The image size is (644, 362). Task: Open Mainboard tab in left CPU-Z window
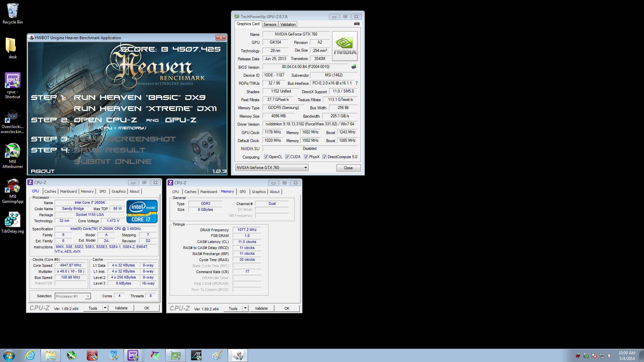(68, 191)
